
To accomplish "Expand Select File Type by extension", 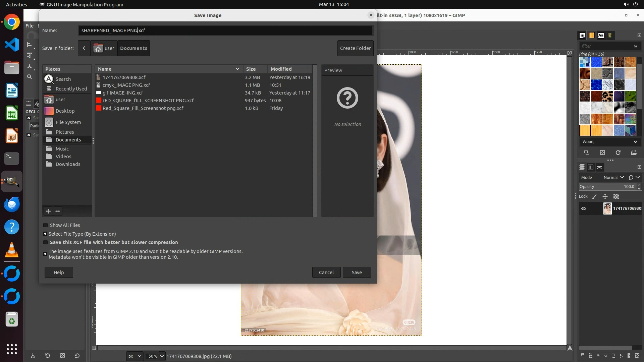I will 45,234.
